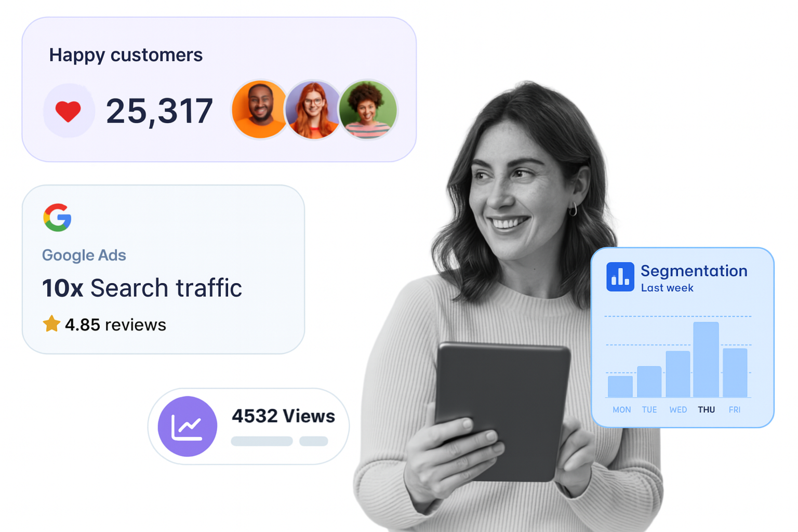Click the Google Ads label
Viewport: 798px width, 532px height.
[x=84, y=255]
